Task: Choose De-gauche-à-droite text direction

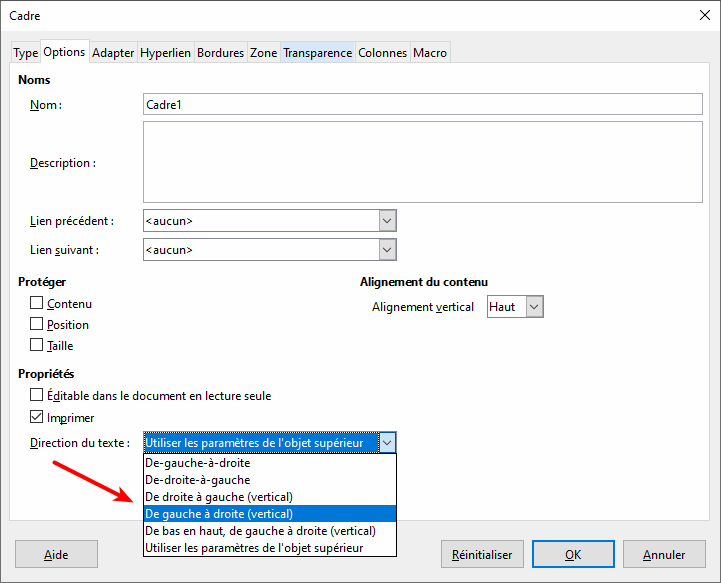Action: (269, 463)
